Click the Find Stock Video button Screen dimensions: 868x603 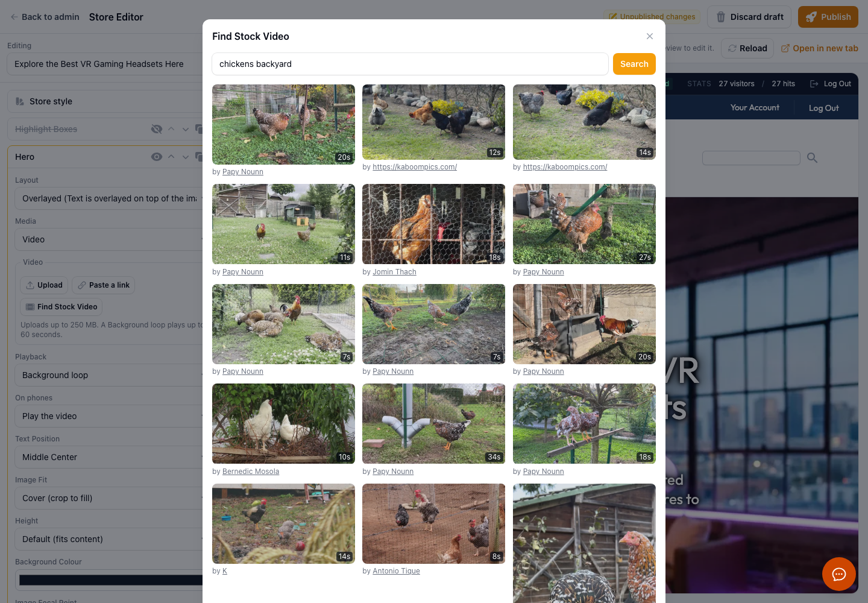61,307
